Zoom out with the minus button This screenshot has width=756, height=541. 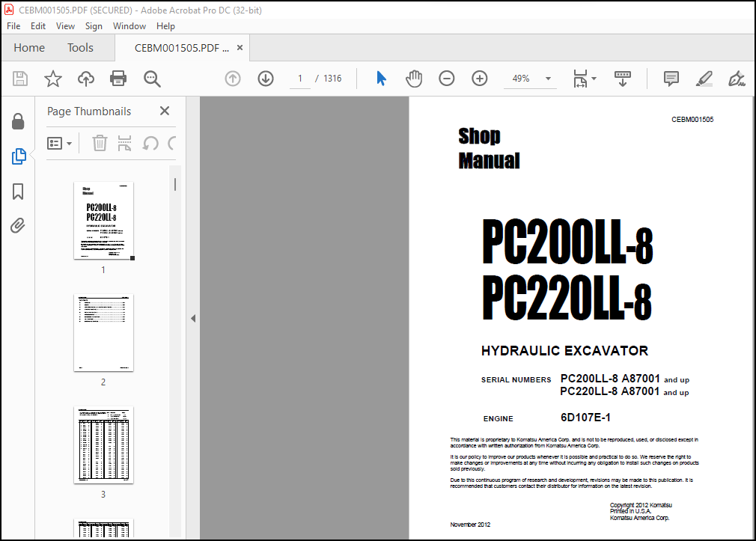446,79
